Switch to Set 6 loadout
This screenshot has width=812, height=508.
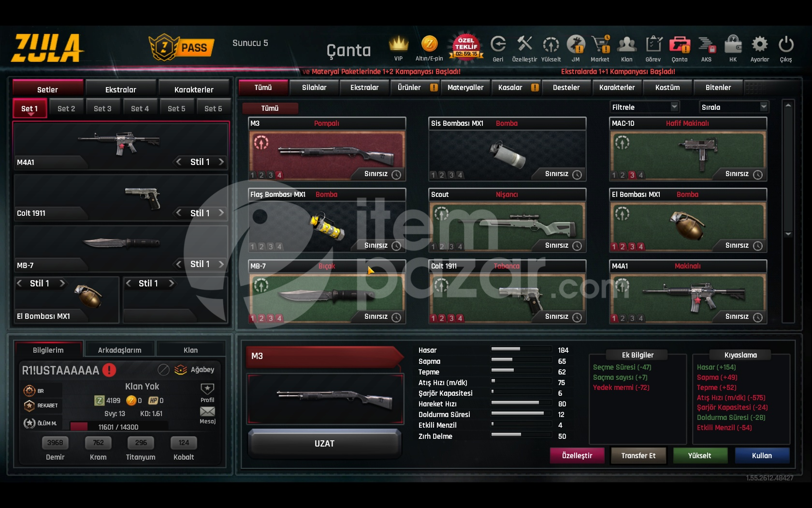click(213, 108)
